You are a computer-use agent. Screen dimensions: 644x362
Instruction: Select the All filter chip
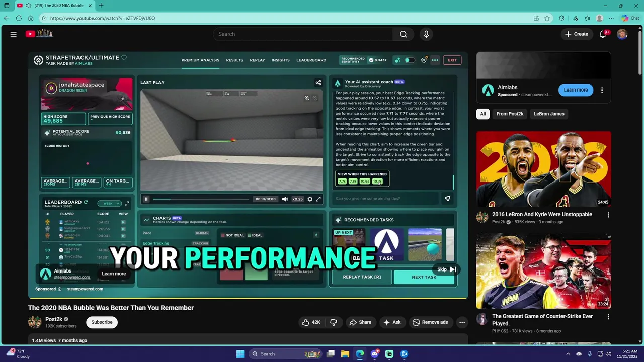click(482, 114)
